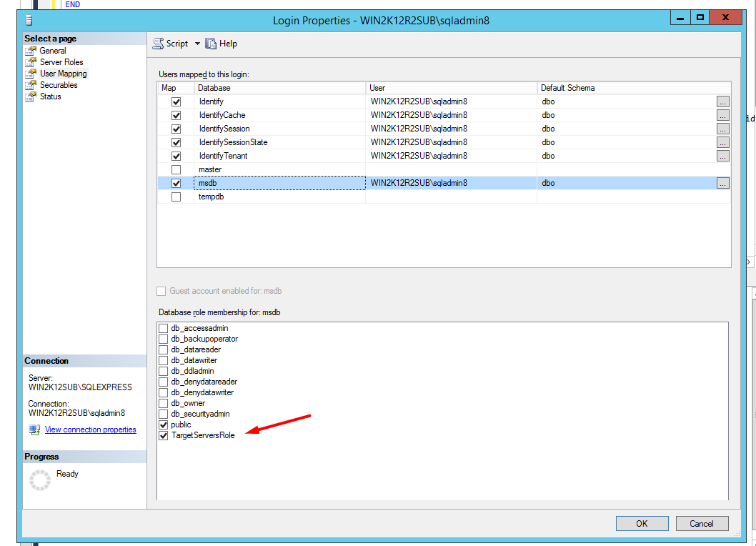
Task: Uncheck Map for IdentifySessionState
Action: coord(176,142)
